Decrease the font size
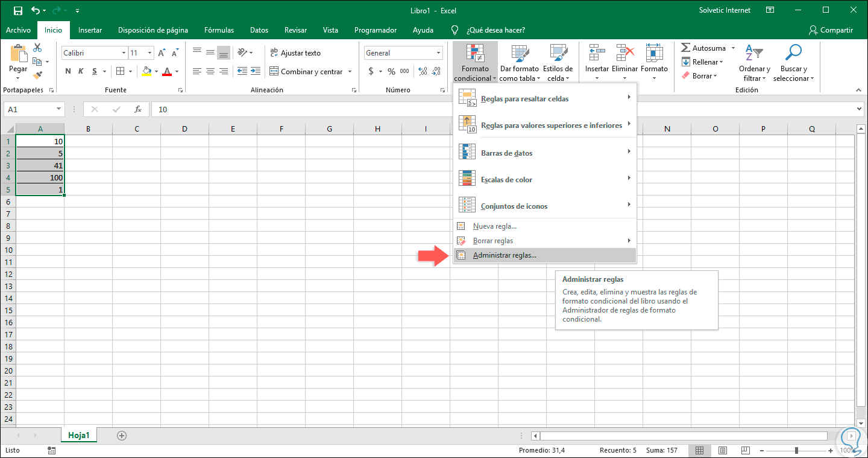 tap(175, 53)
